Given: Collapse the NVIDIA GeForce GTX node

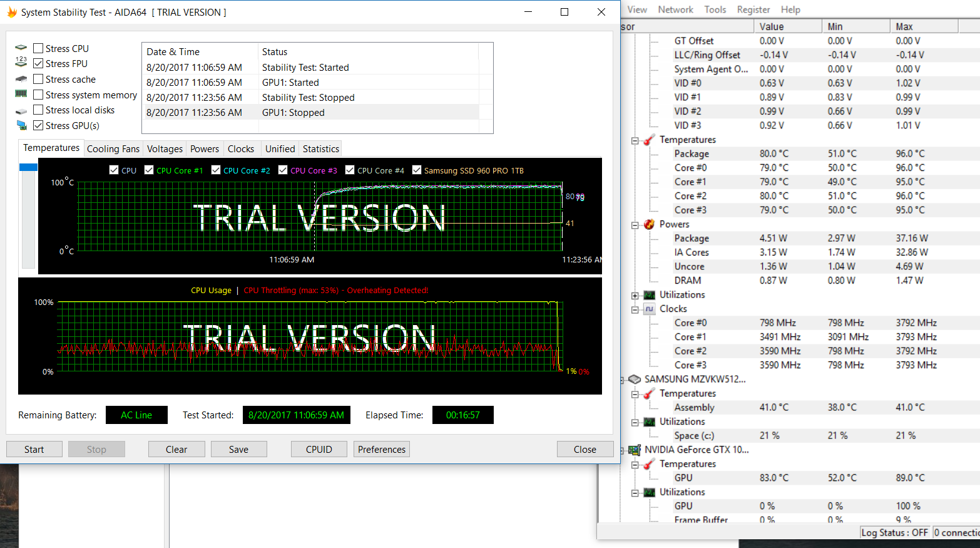Looking at the screenshot, I should point(622,450).
